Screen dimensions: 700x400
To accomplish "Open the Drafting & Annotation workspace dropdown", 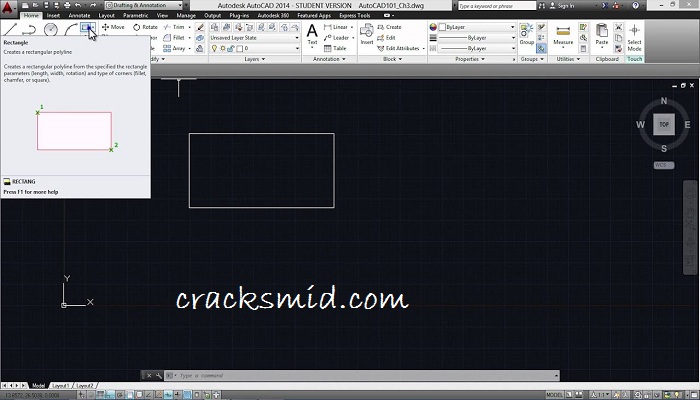I will pos(144,5).
